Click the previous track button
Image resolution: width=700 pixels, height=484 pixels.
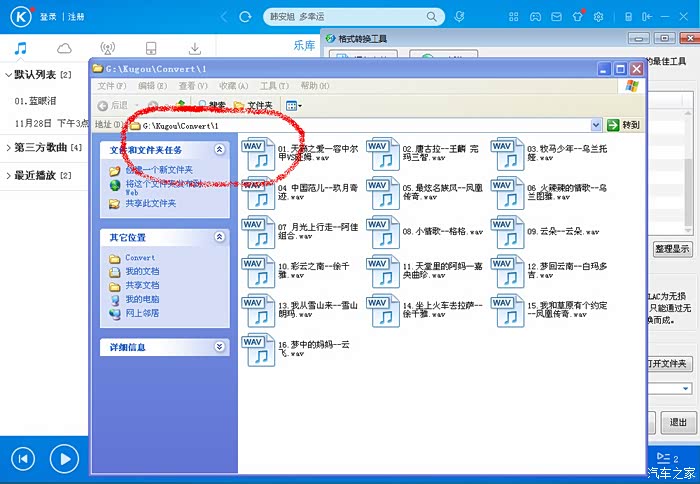(x=23, y=459)
